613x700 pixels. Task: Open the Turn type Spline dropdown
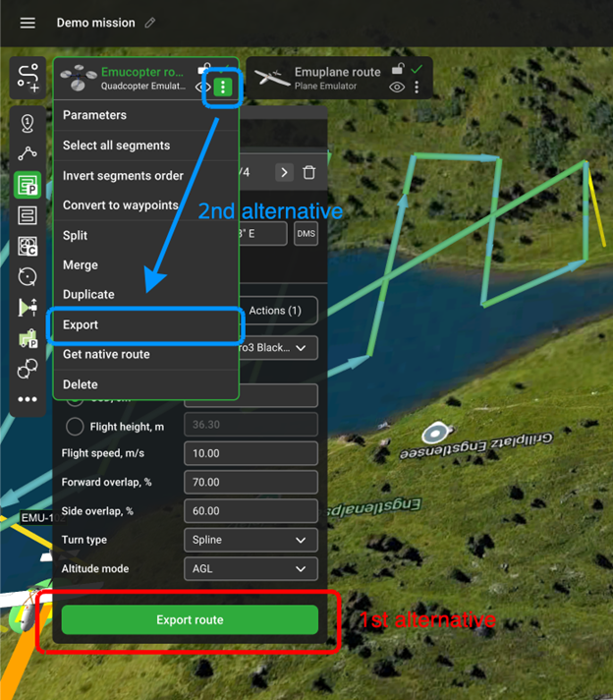pos(251,540)
